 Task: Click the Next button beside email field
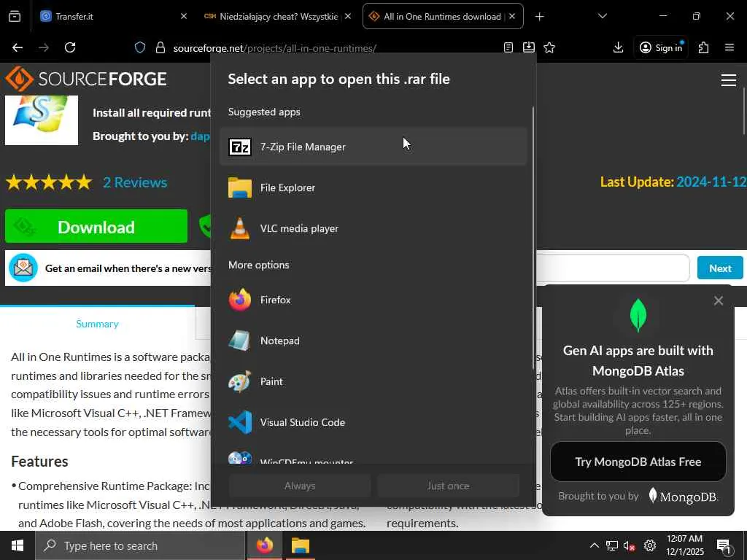click(720, 268)
